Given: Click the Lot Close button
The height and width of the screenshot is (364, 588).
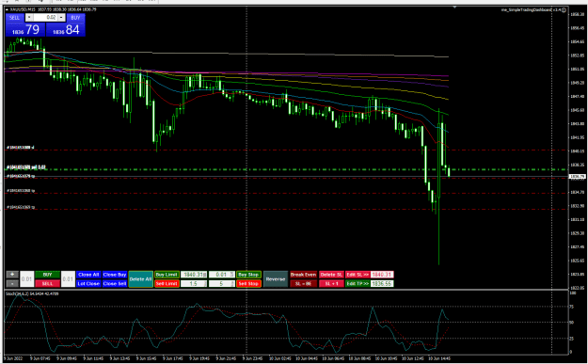Looking at the screenshot, I should click(x=88, y=283).
